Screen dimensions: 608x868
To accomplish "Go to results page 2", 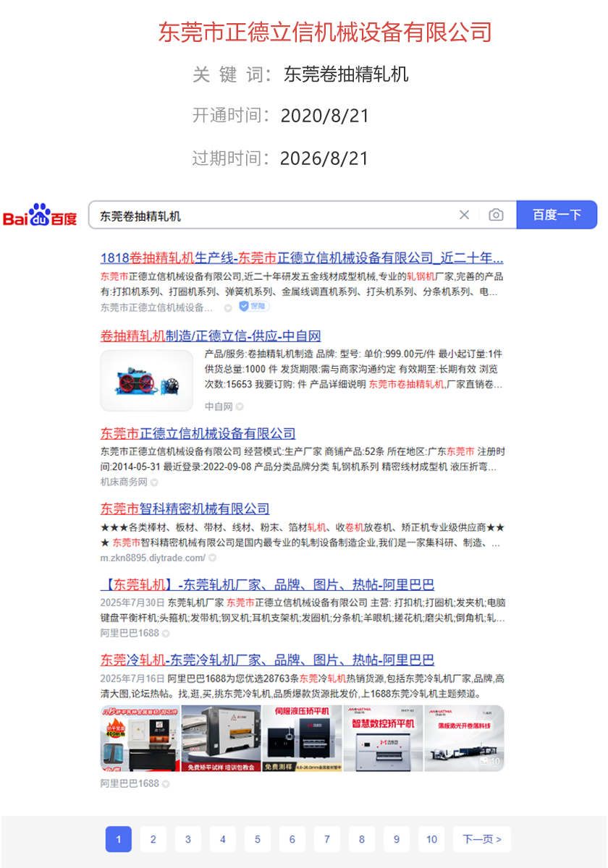I will (153, 839).
